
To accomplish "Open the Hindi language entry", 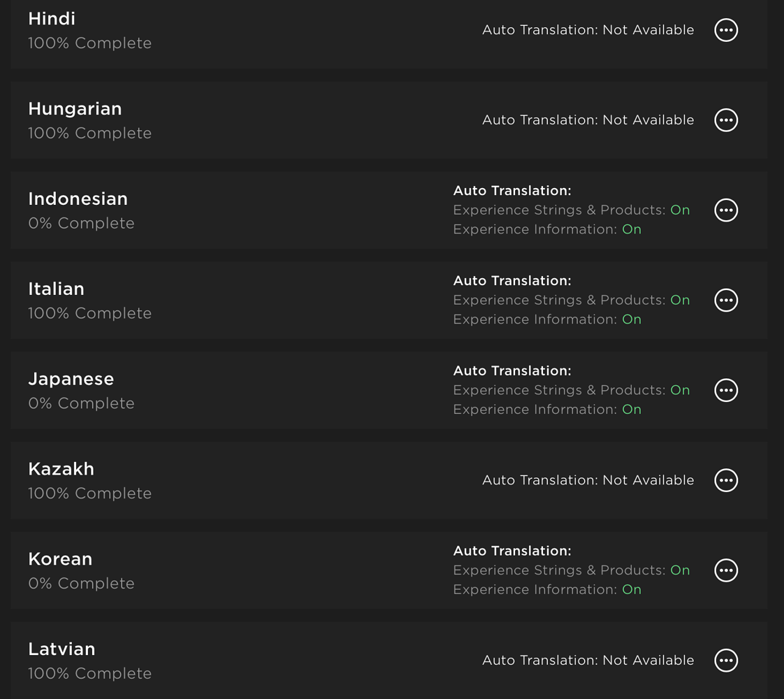I will [52, 19].
